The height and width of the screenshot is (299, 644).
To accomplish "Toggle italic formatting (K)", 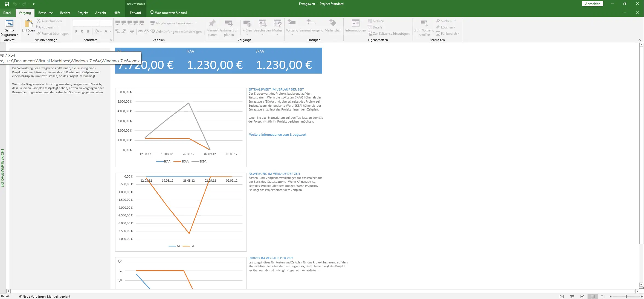I will click(82, 31).
